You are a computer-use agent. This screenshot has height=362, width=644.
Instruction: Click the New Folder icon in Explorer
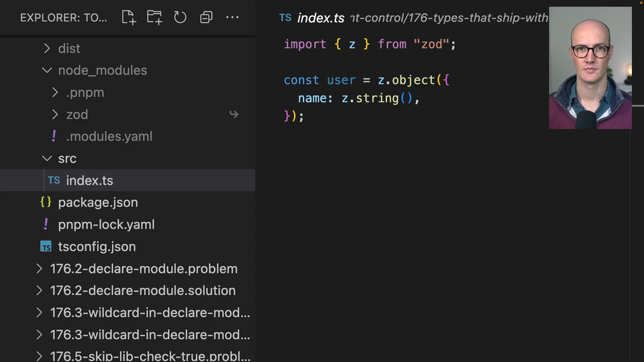tap(154, 17)
